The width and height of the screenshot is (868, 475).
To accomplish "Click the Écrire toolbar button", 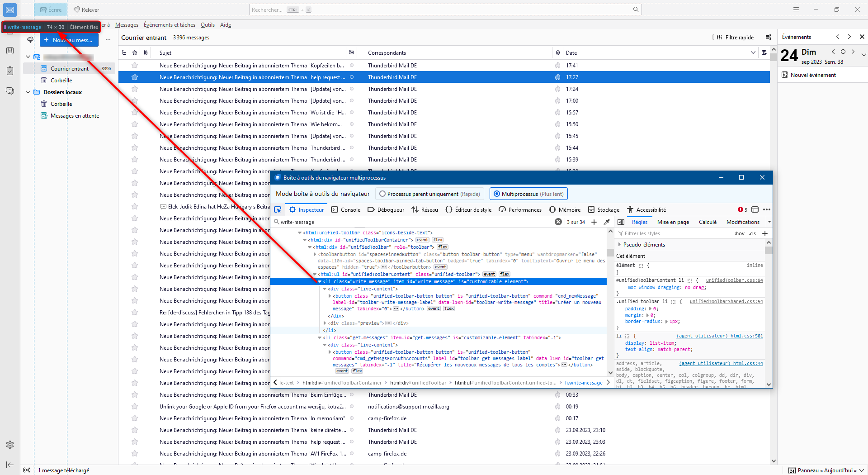I will point(51,9).
